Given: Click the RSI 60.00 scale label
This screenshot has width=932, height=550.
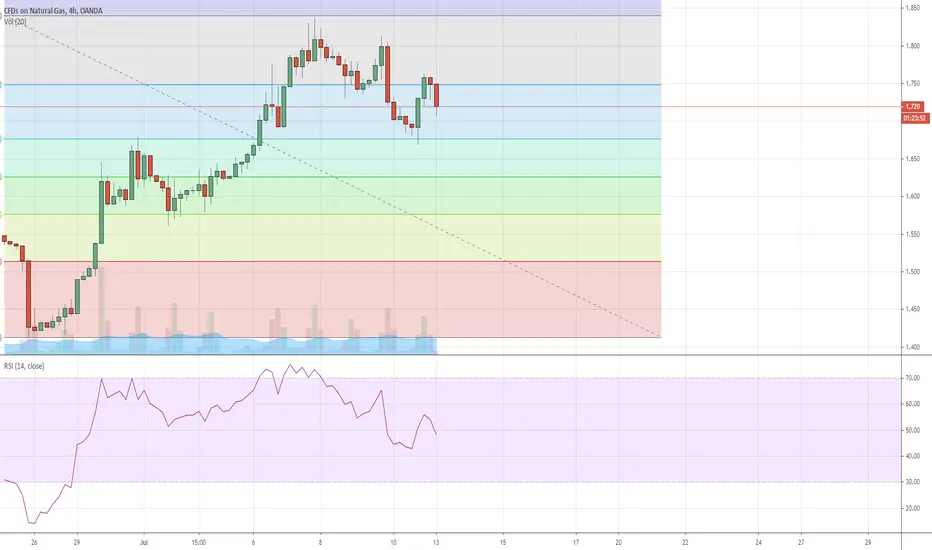Looking at the screenshot, I should tap(912, 404).
